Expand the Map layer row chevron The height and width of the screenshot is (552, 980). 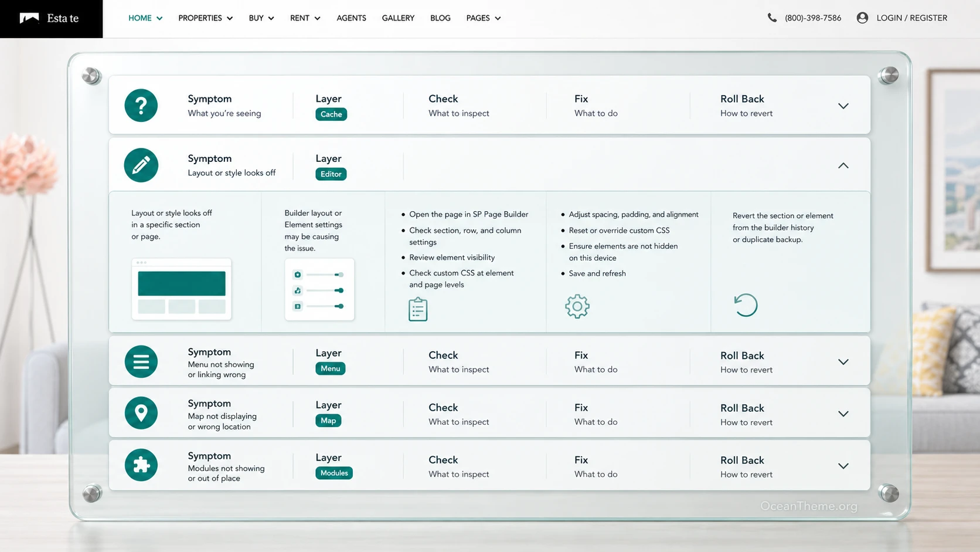[x=843, y=414]
